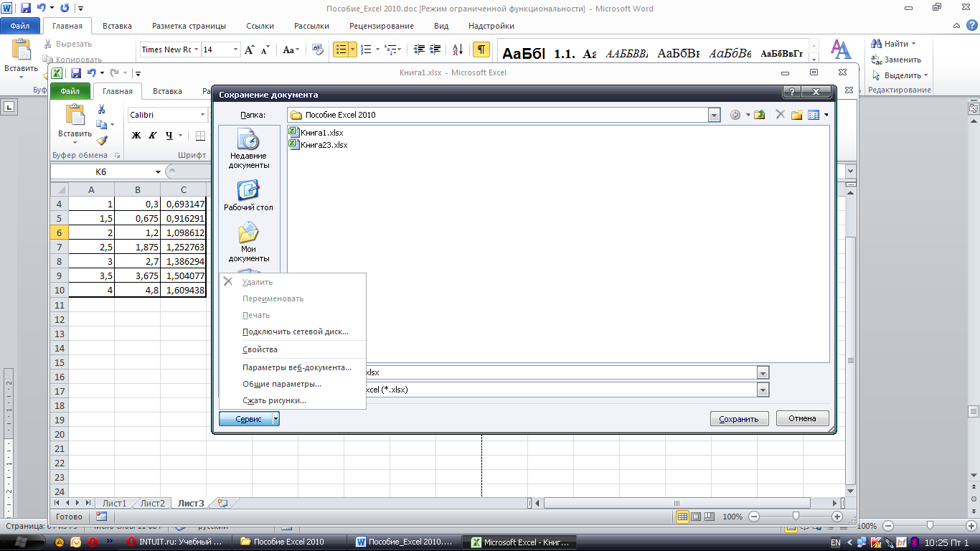Create a new folder in save dialog
The image size is (980, 551).
796,115
